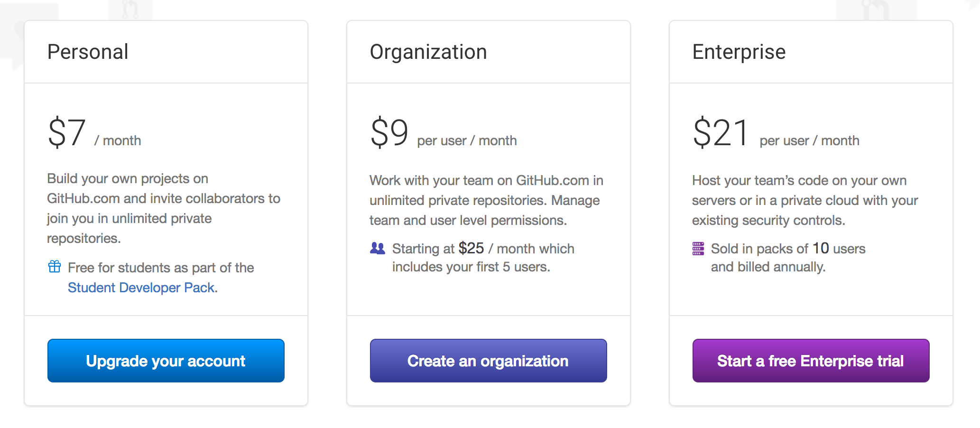The image size is (980, 428).
Task: Click Free for students text line
Action: point(161,268)
